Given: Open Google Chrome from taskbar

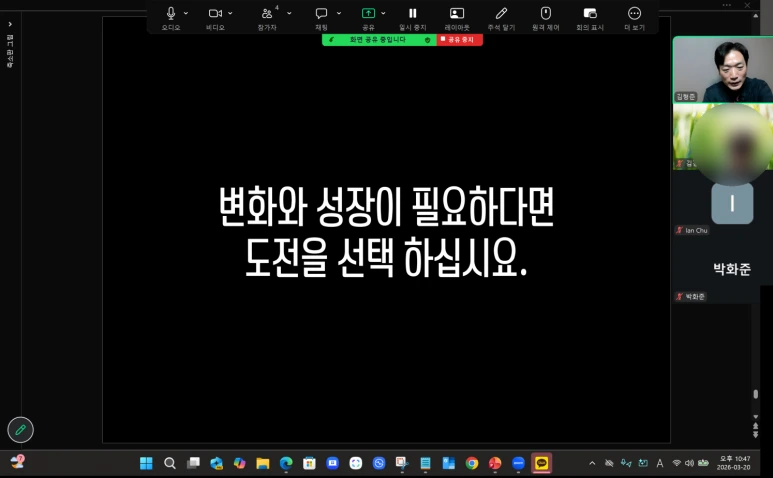Looking at the screenshot, I should 472,463.
